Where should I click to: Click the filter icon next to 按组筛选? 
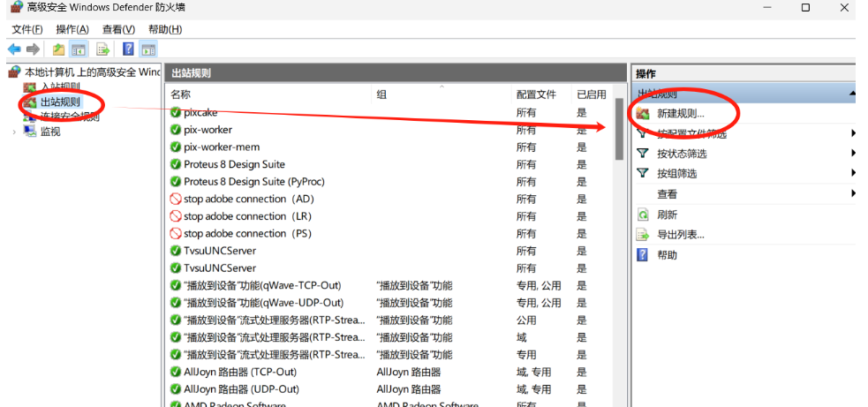(x=642, y=173)
